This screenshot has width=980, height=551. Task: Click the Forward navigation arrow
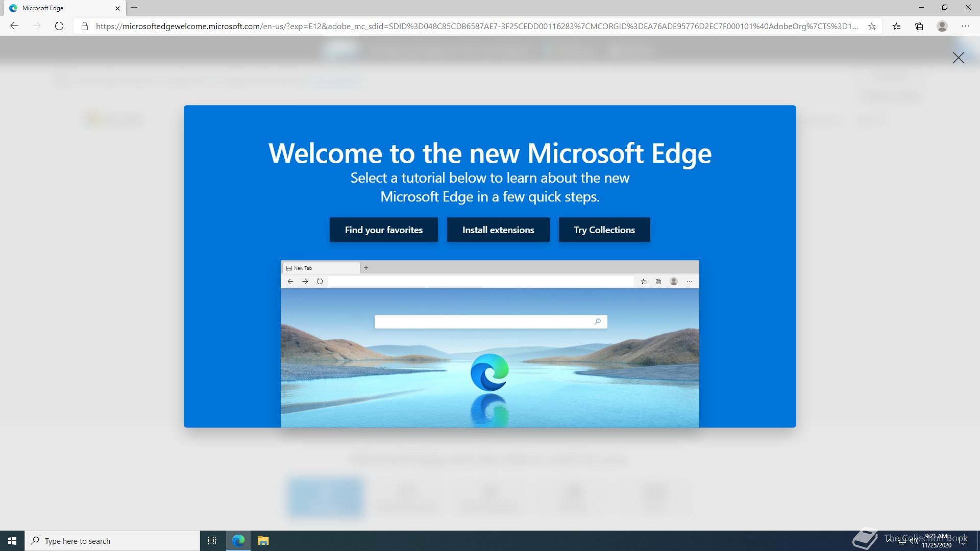point(37,26)
